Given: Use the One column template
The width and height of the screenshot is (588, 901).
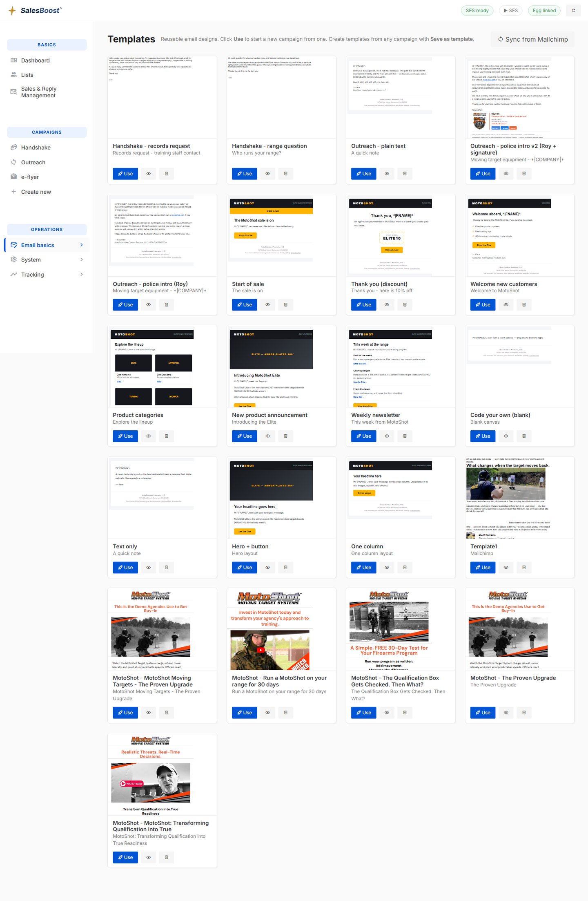Looking at the screenshot, I should [x=364, y=568].
